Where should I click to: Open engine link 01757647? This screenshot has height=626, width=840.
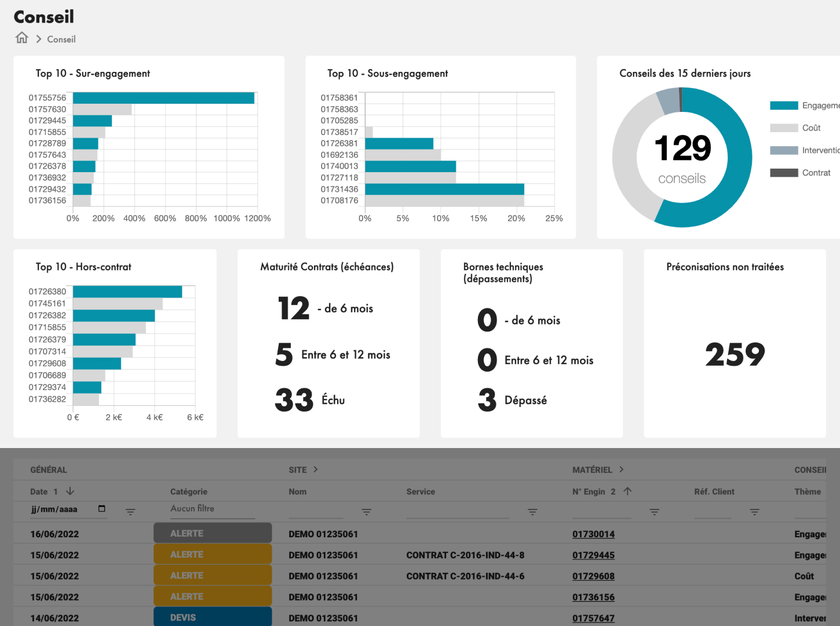pos(593,618)
